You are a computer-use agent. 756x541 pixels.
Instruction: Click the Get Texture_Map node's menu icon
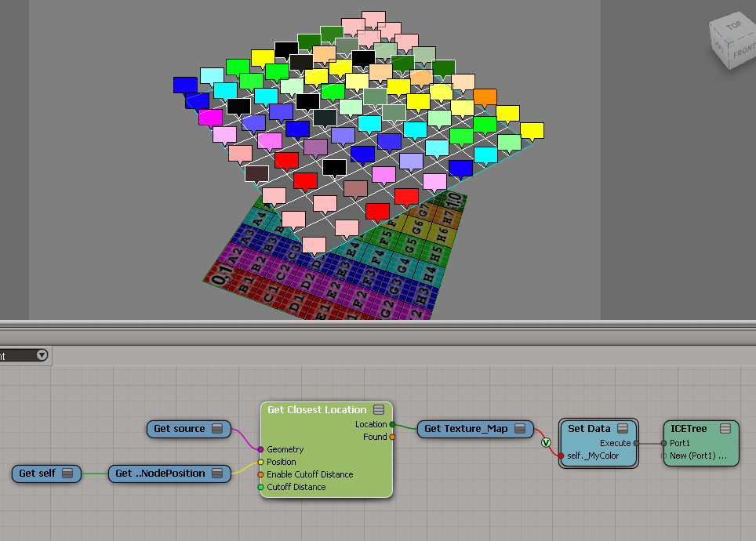tap(520, 429)
